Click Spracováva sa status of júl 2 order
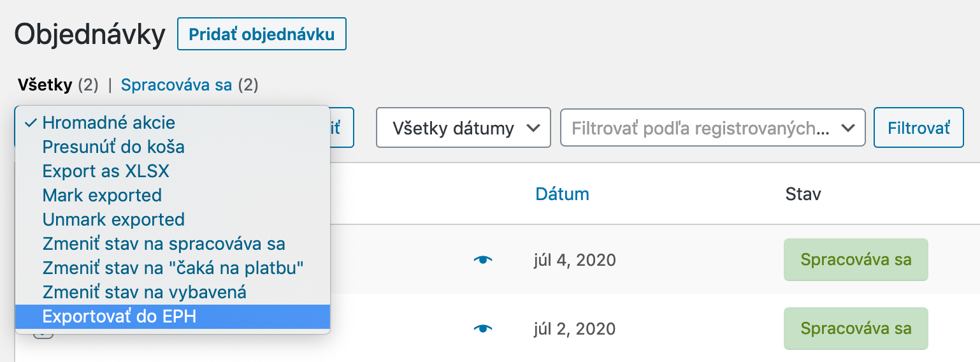The height and width of the screenshot is (362, 980). [x=855, y=328]
